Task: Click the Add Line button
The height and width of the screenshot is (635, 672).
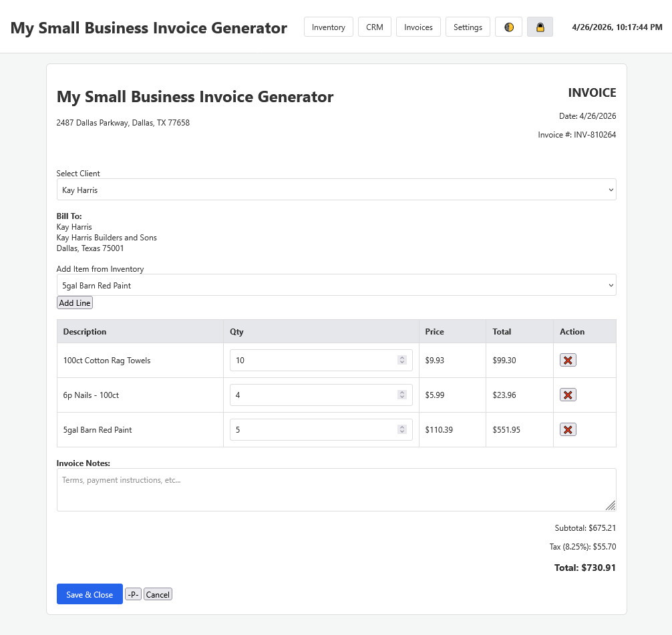Action: [x=75, y=302]
